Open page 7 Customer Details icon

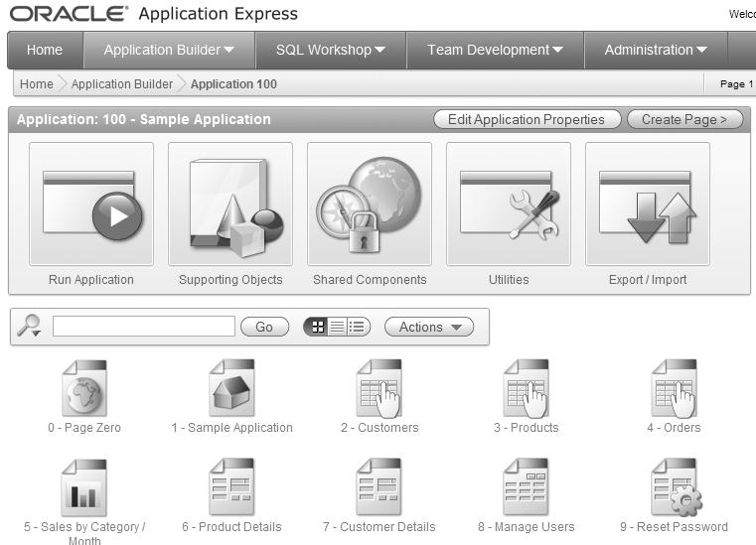click(x=378, y=487)
